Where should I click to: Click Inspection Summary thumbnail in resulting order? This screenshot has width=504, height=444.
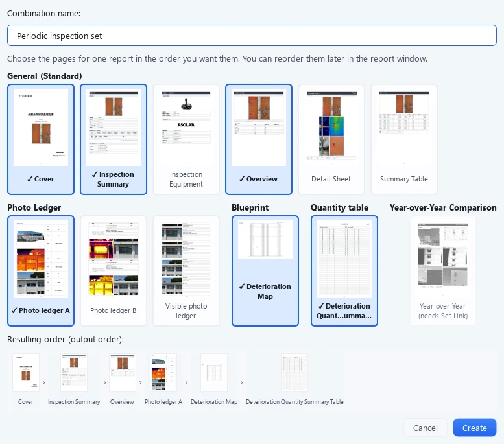(x=74, y=373)
